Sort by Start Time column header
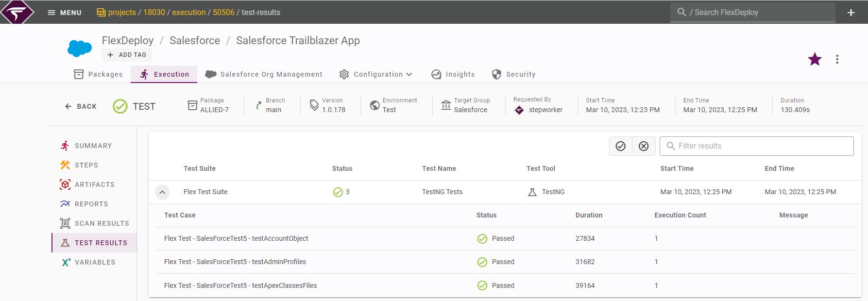 click(677, 168)
